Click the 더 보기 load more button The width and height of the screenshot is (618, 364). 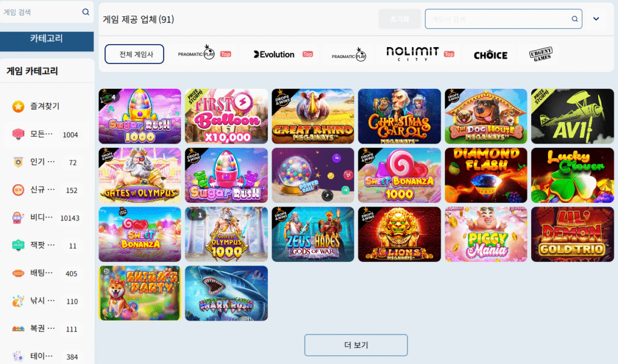click(356, 345)
